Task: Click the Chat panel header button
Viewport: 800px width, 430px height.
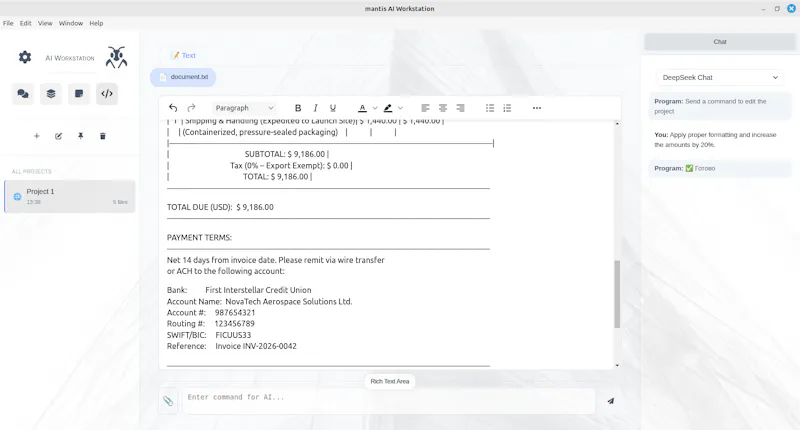Action: [719, 42]
